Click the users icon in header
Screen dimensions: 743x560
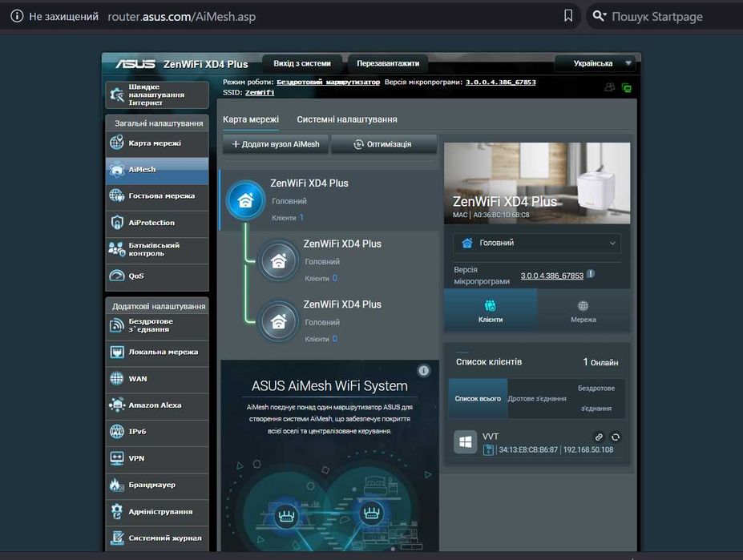609,87
